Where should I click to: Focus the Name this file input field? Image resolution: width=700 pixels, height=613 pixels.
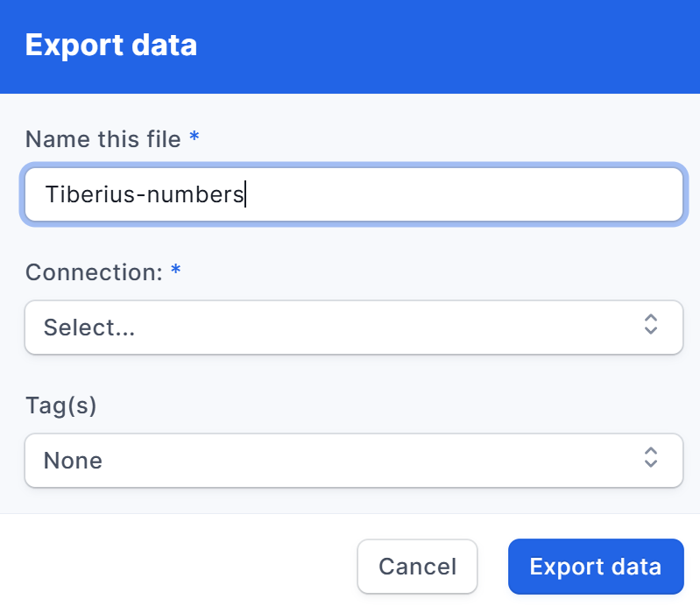354,194
